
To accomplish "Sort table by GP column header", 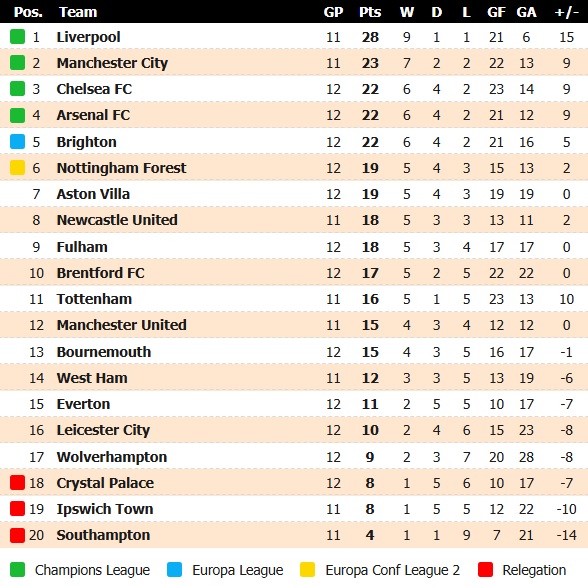I will point(333,12).
